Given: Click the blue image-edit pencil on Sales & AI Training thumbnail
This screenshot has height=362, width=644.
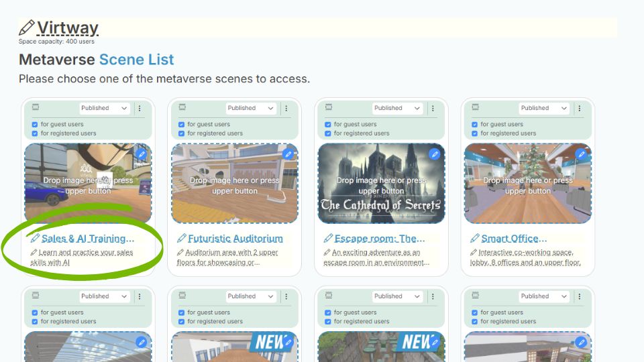Looking at the screenshot, I should pos(142,154).
